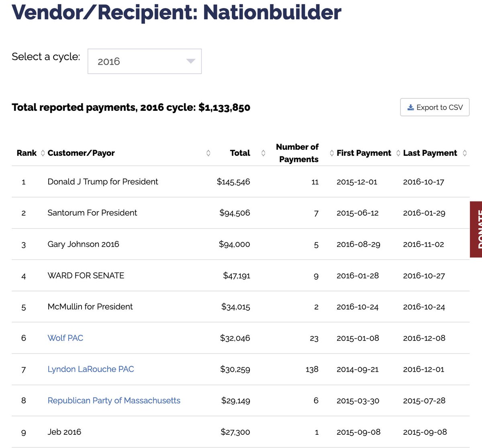Select Donald J Trump for President row name
This screenshot has width=482, height=448.
coord(103,182)
